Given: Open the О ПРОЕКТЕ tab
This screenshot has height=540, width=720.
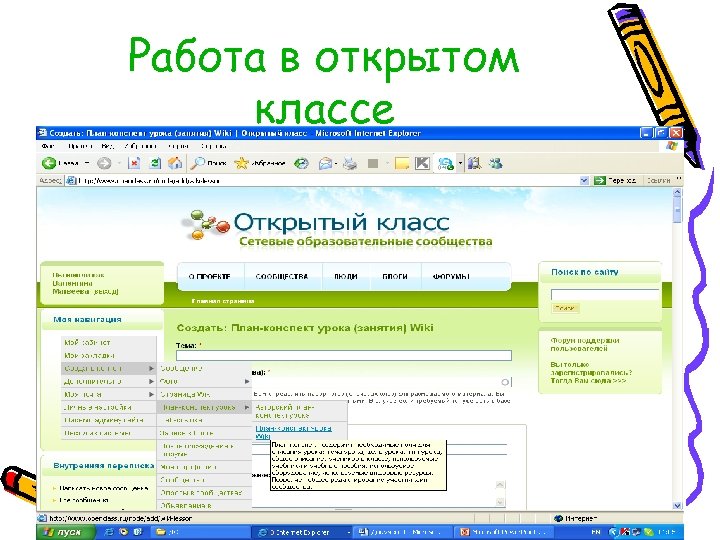Looking at the screenshot, I should pyautogui.click(x=210, y=276).
